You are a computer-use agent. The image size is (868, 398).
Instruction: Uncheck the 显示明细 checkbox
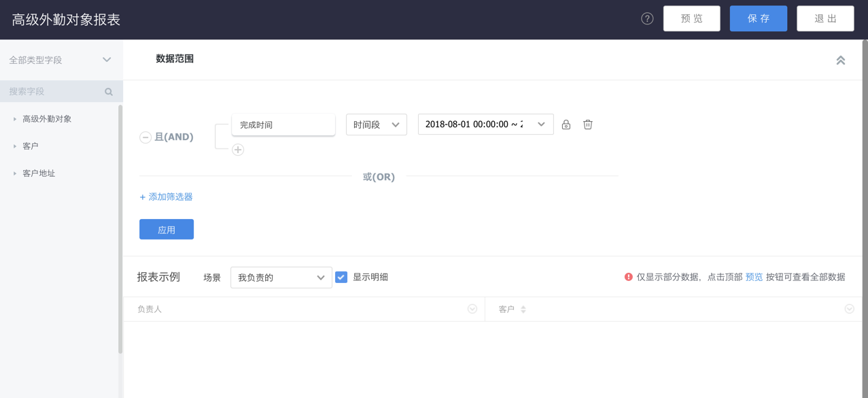(341, 277)
